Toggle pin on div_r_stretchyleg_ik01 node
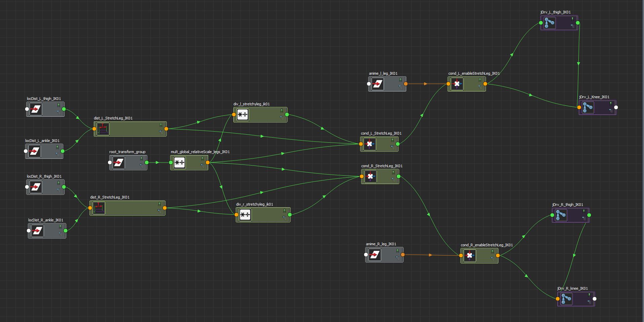This screenshot has height=322, width=644. coord(285,211)
